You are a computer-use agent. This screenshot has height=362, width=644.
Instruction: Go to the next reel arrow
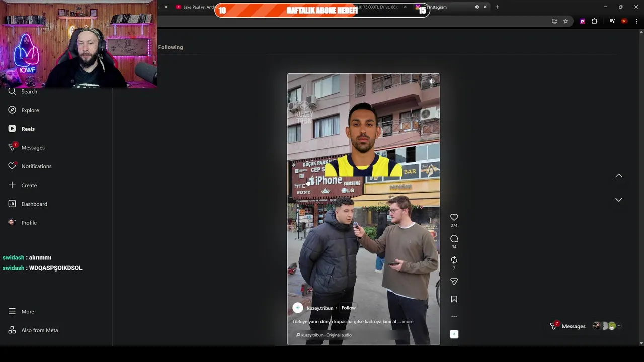click(619, 200)
